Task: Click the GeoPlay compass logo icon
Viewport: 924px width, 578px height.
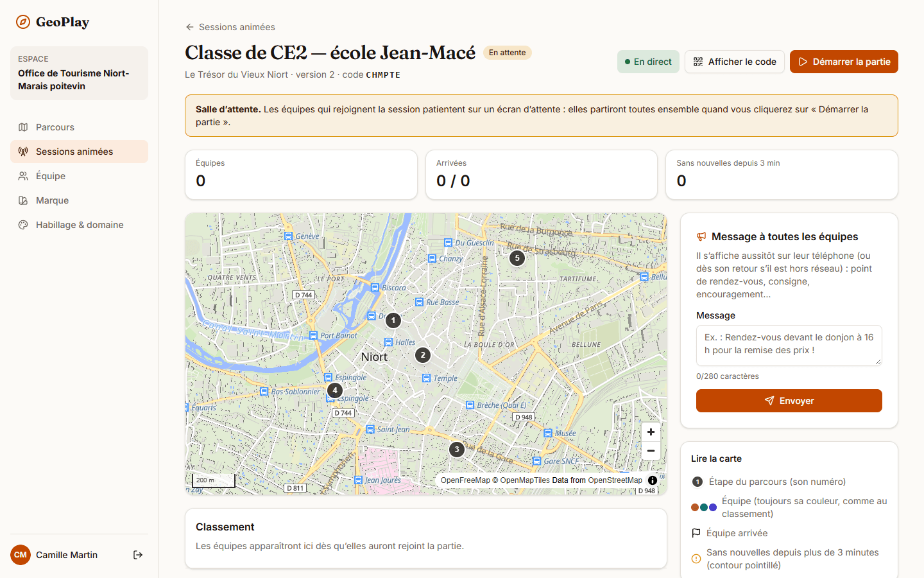Action: click(x=23, y=22)
